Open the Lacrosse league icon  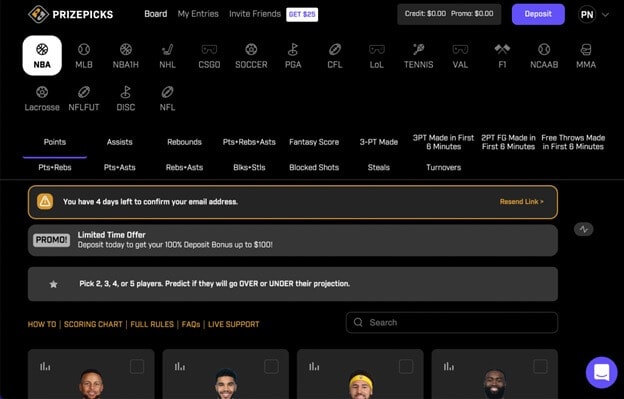click(42, 99)
